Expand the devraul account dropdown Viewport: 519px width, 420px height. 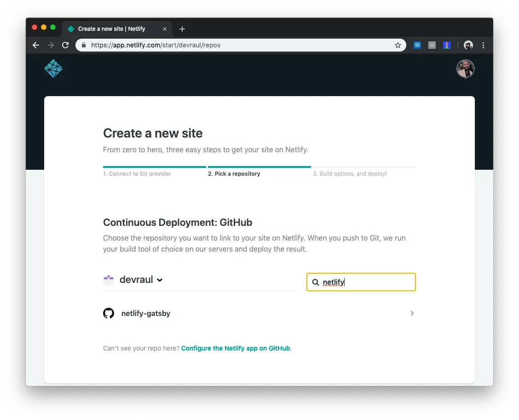[141, 280]
